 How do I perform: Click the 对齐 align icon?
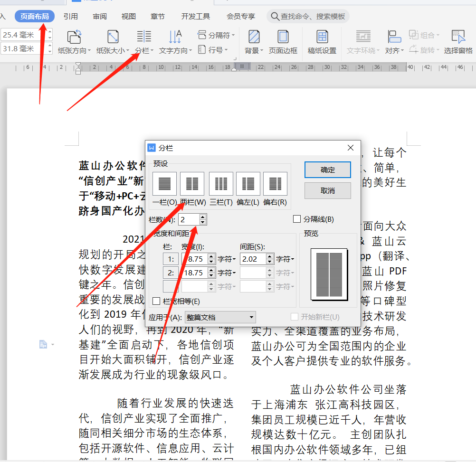pyautogui.click(x=394, y=37)
